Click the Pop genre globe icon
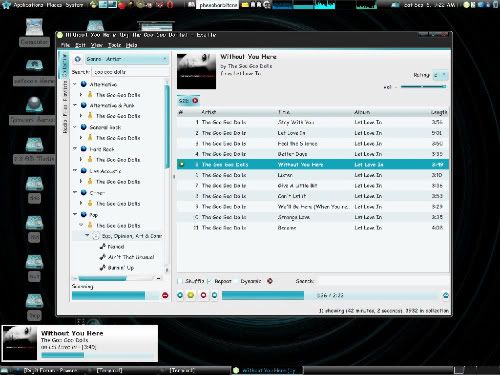500x375 pixels. (x=84, y=214)
